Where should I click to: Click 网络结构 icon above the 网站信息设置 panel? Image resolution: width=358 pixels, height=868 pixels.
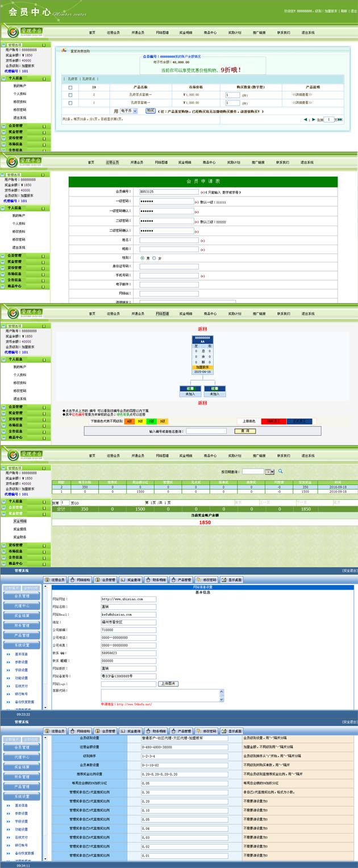tap(80, 580)
